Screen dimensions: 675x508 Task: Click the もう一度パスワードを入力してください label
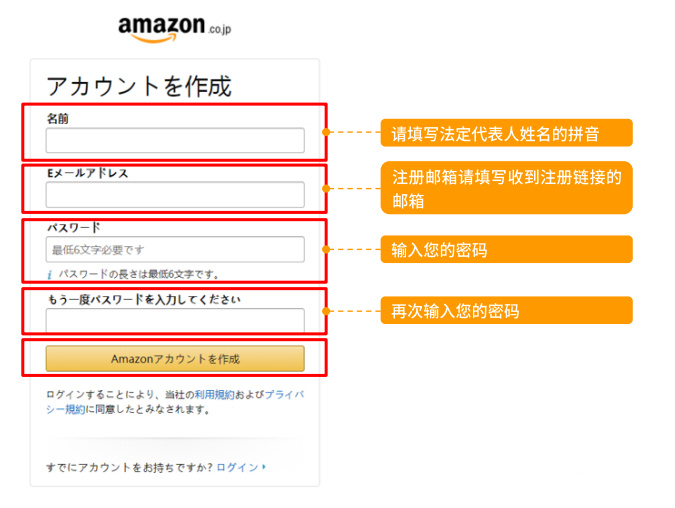click(x=143, y=298)
